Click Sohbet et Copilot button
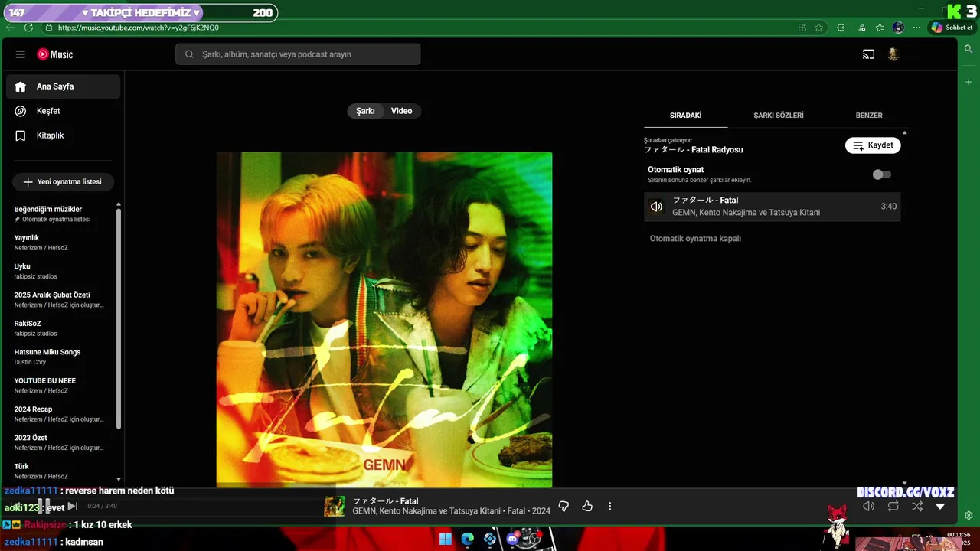 [x=952, y=28]
